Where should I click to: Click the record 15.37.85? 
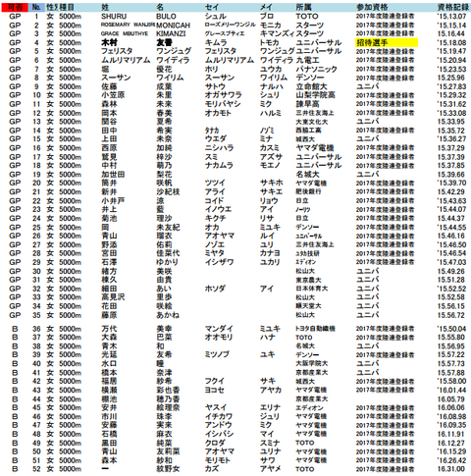click(451, 166)
